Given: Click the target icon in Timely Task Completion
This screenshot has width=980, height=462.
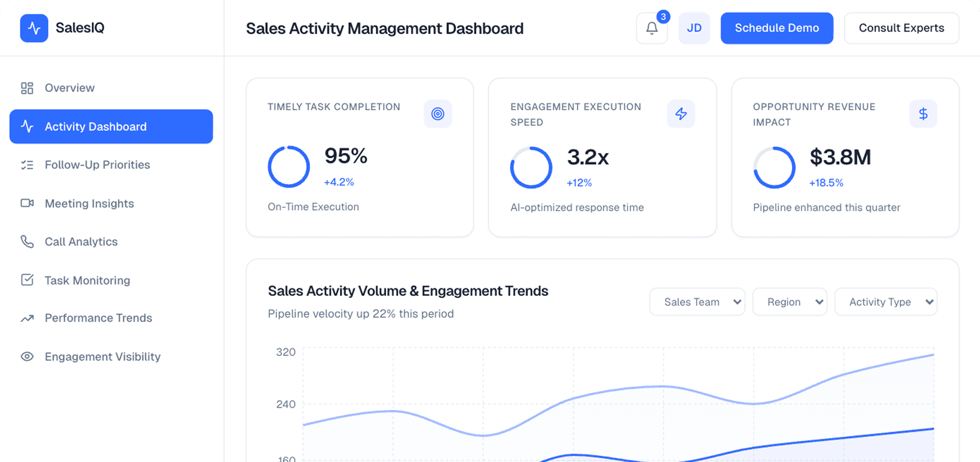Looking at the screenshot, I should (438, 113).
